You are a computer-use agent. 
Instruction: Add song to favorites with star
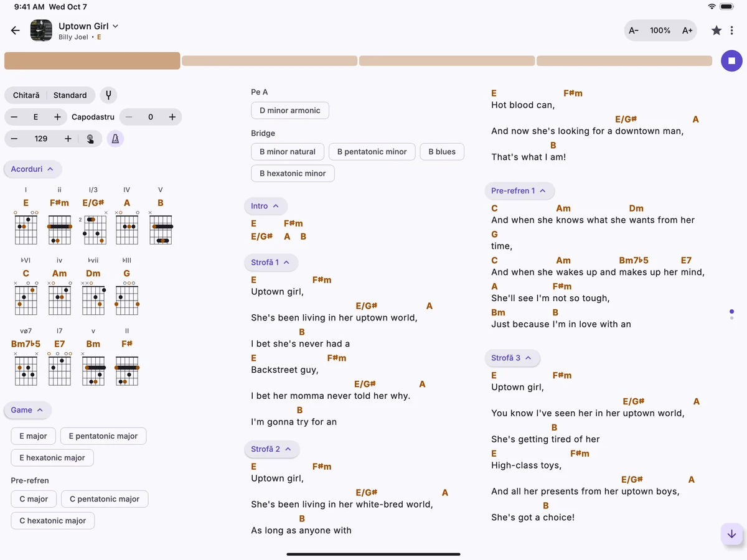716,30
